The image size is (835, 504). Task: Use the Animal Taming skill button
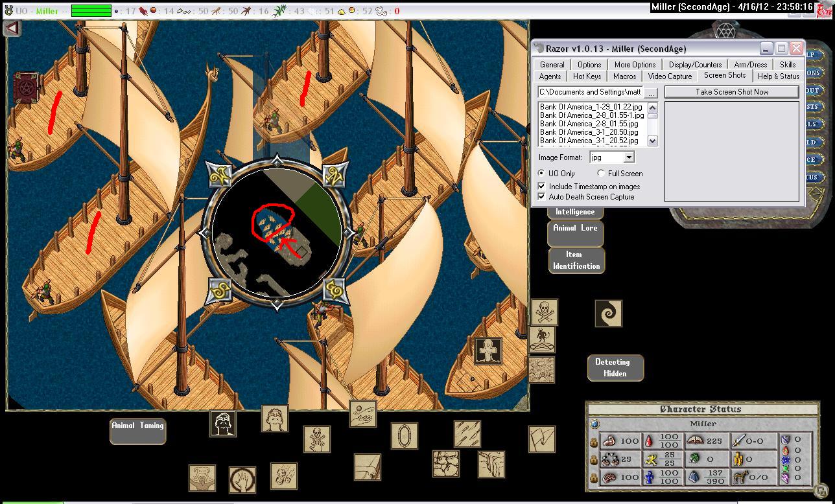coord(137,431)
